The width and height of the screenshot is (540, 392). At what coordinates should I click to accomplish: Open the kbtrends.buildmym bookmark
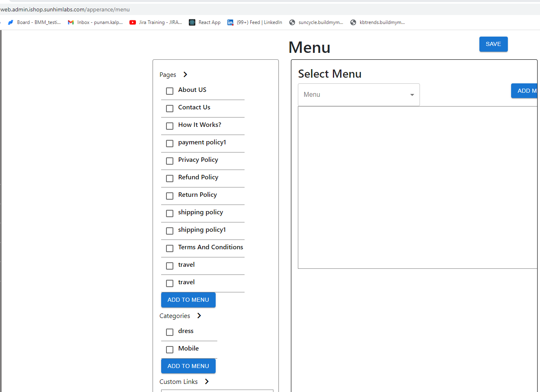tap(378, 22)
